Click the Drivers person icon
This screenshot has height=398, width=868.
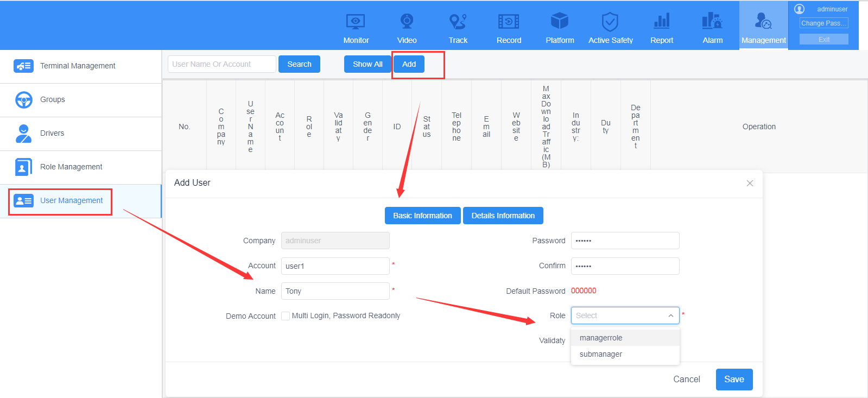[23, 133]
